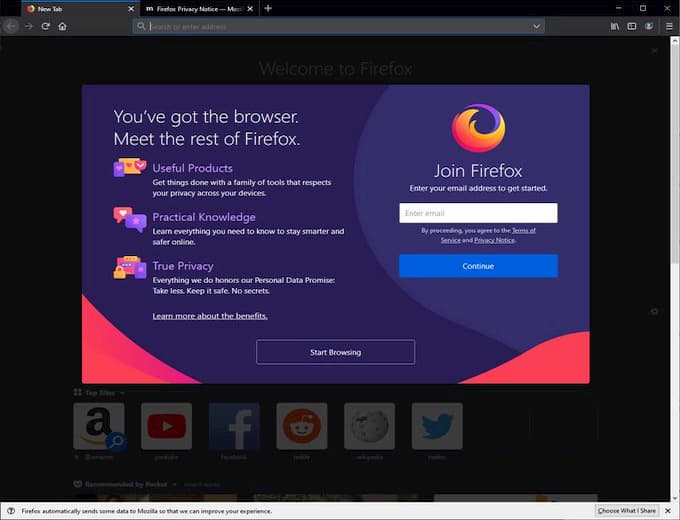Open a new tab with plus button
This screenshot has height=520, width=680.
(x=268, y=8)
